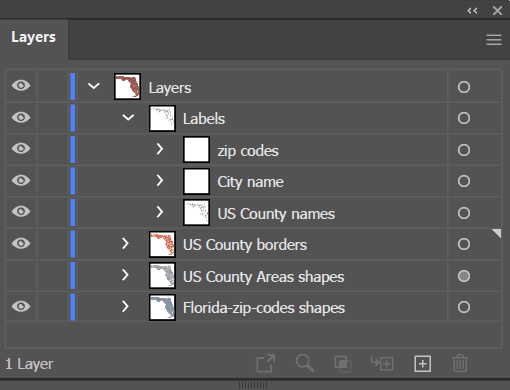Click the US County Areas shapes thumbnail
Screen dimensions: 510x390
click(x=162, y=275)
